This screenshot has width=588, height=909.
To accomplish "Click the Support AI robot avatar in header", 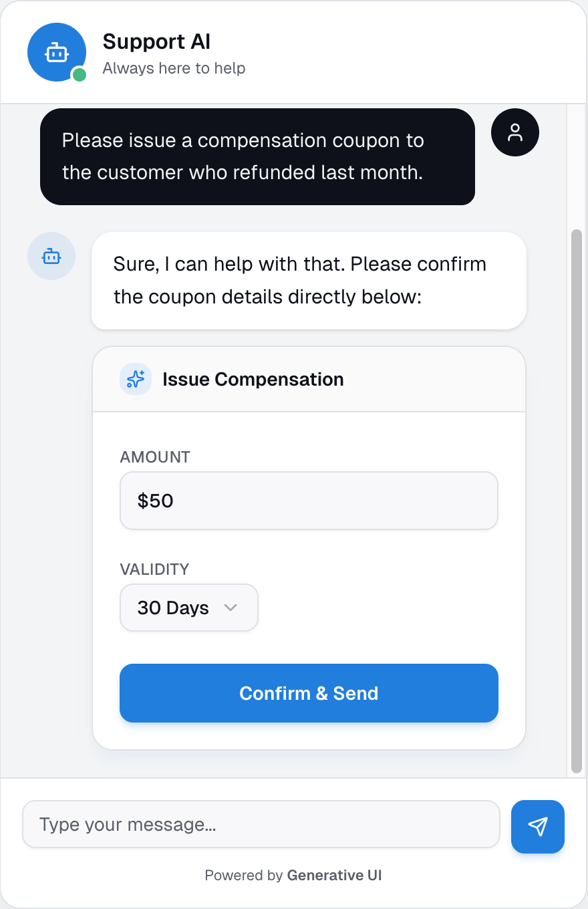I will click(56, 52).
